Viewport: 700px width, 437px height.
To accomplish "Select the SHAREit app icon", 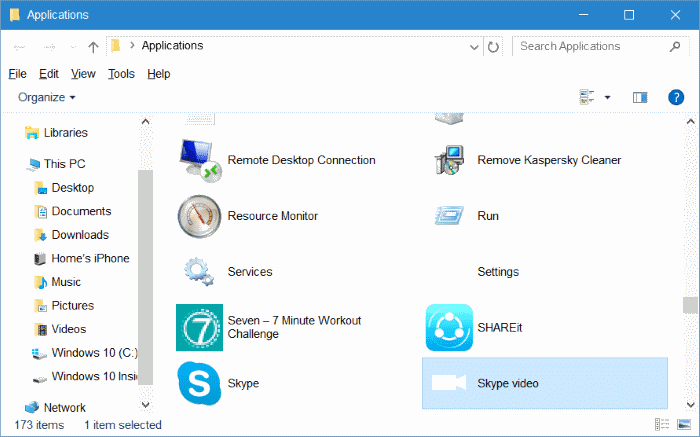I will click(449, 328).
